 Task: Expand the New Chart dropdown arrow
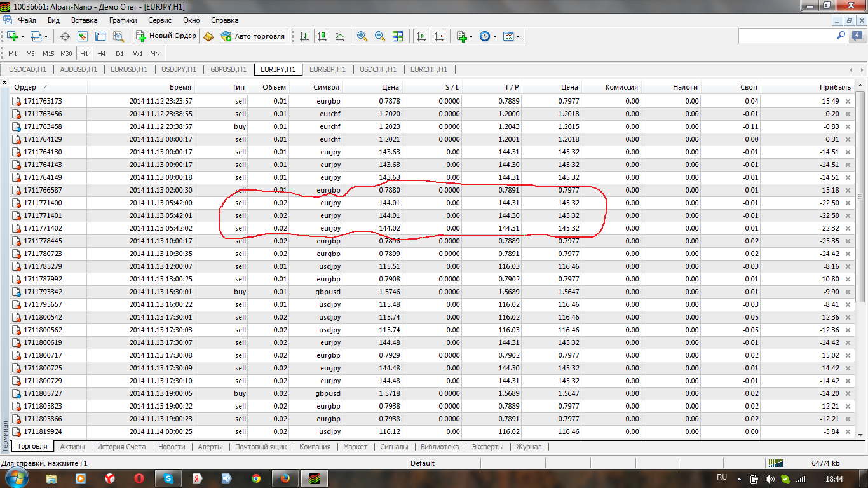click(22, 36)
